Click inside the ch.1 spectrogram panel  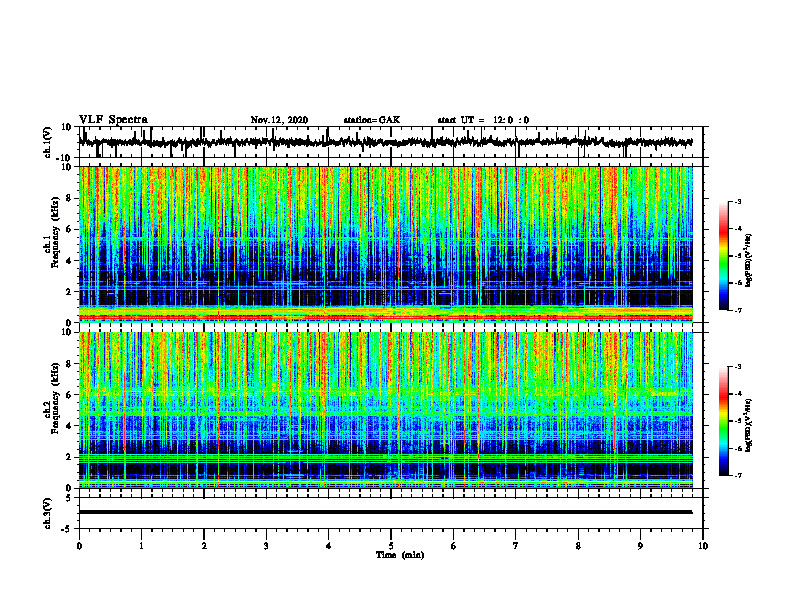tap(386, 244)
